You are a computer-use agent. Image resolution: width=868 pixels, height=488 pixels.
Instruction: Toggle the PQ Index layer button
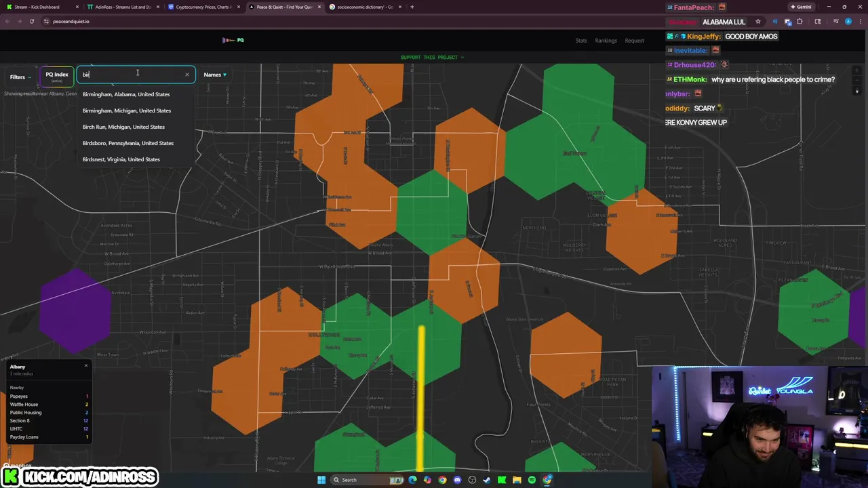click(x=57, y=76)
